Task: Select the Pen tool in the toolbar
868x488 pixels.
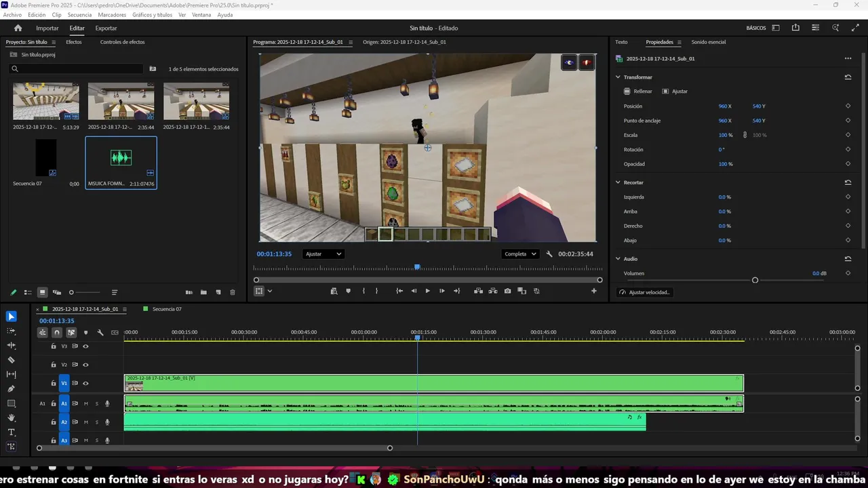Action: pos(12,389)
